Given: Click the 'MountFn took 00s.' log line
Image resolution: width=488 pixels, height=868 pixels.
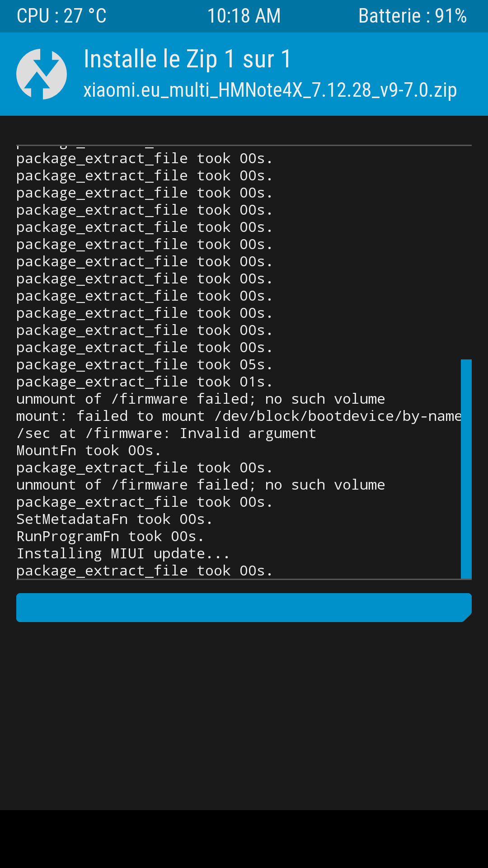Looking at the screenshot, I should (89, 451).
